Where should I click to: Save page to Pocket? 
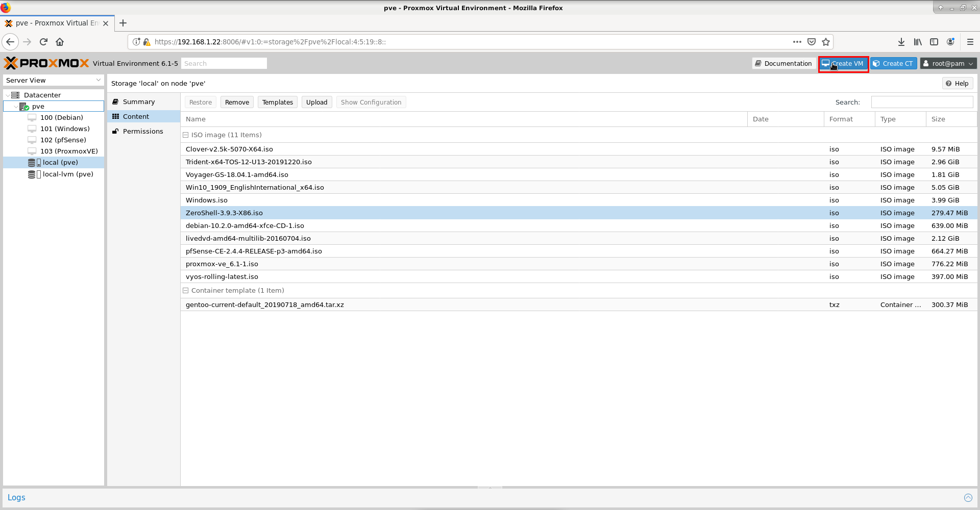[812, 42]
